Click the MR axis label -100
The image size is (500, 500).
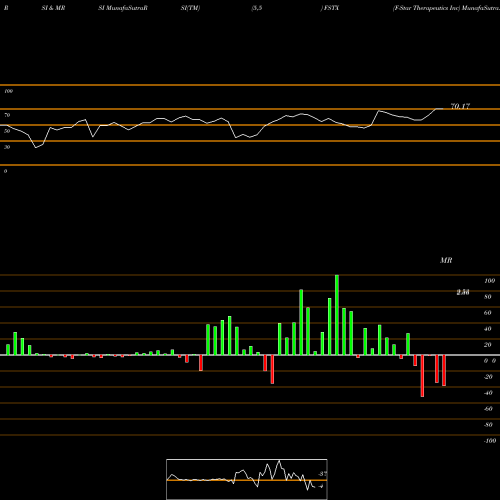pyautogui.click(x=489, y=441)
